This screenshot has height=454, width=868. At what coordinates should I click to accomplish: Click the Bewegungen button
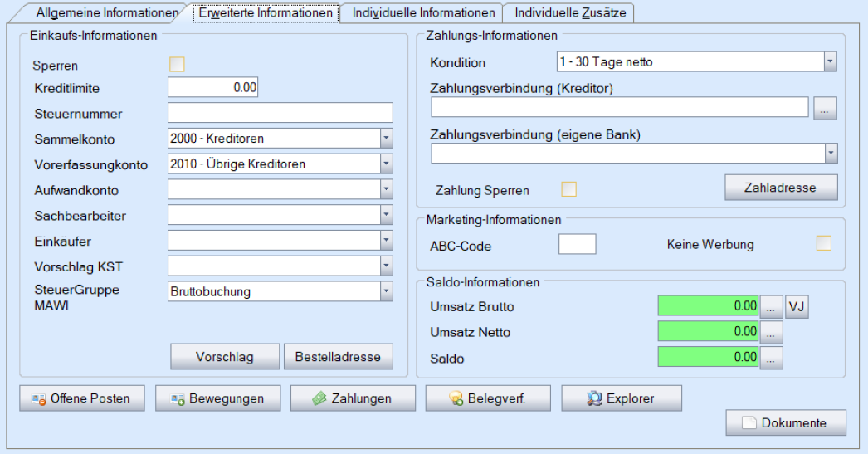pyautogui.click(x=217, y=398)
